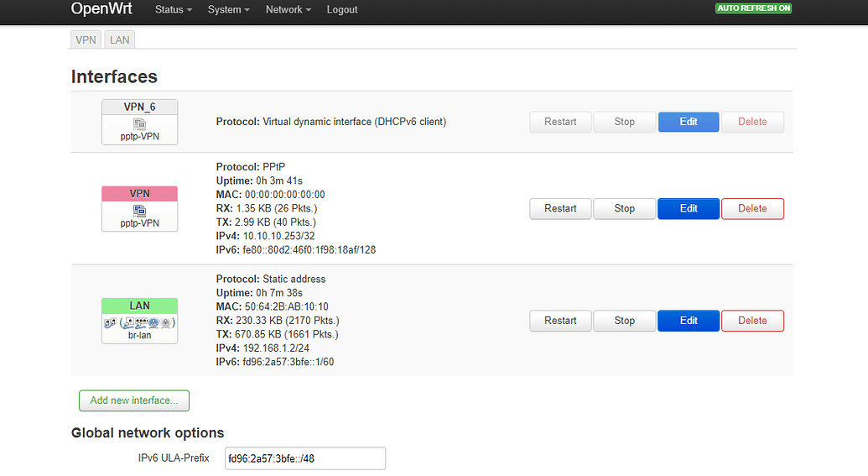This screenshot has width=868, height=476.
Task: Click the bridge icon in the LAN box
Action: point(109,322)
